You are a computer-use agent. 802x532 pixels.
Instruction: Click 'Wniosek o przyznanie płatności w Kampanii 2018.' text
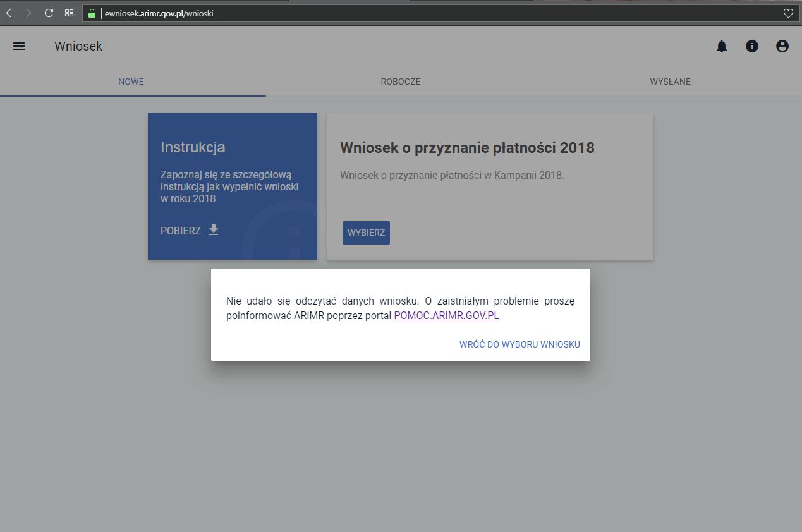coord(452,175)
